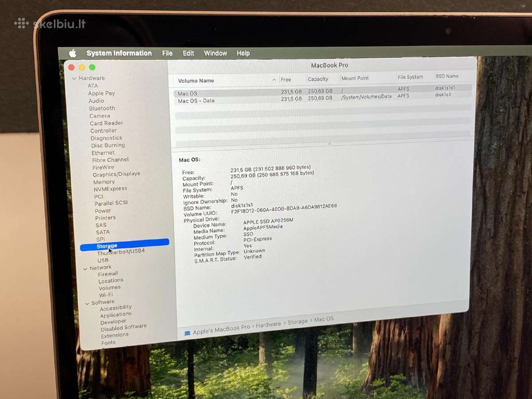Select Accessibility under Software
This screenshot has width=532, height=399.
coord(116,308)
